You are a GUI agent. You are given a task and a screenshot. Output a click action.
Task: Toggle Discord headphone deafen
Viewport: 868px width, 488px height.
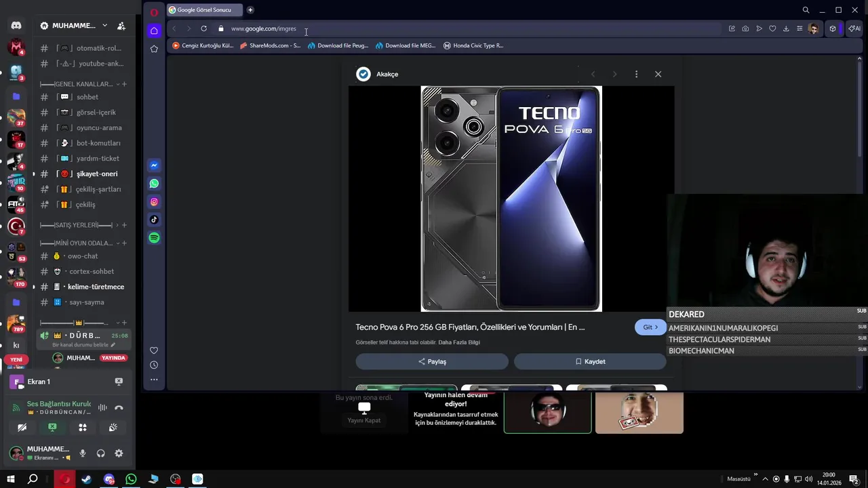click(101, 453)
